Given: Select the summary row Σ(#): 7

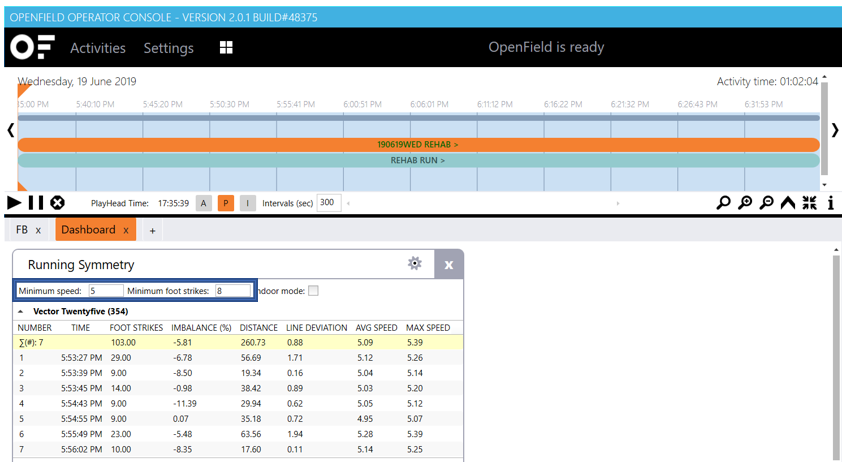Looking at the screenshot, I should click(x=238, y=342).
